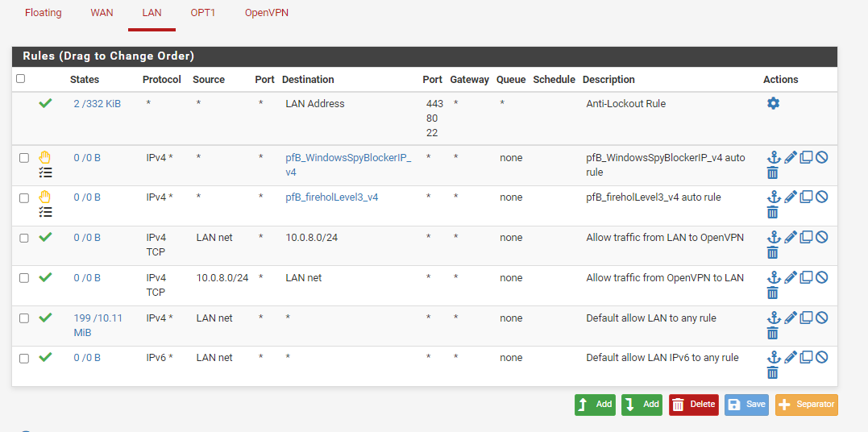
Task: Click the Gateway column header
Action: [x=469, y=80]
